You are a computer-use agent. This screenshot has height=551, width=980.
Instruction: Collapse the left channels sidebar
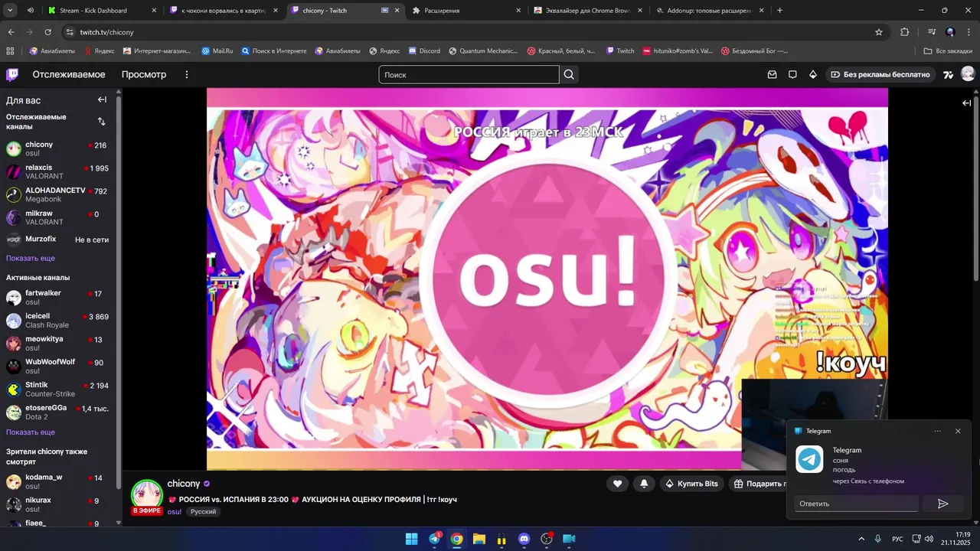[102, 99]
